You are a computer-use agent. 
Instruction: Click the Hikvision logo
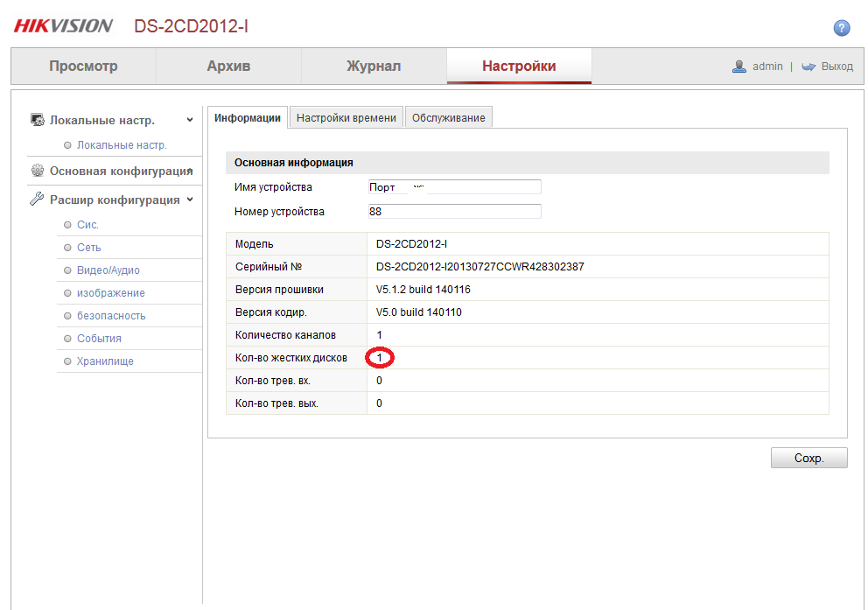[x=63, y=26]
